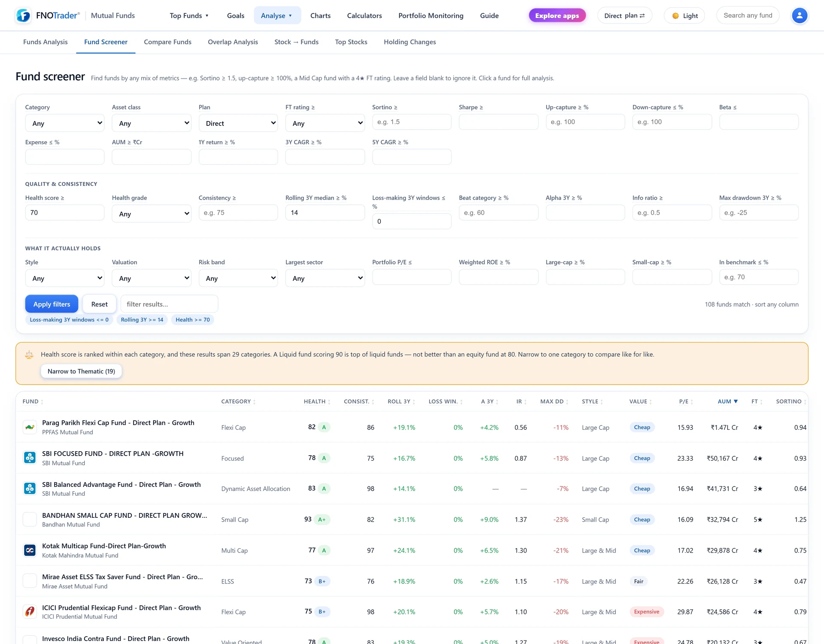
Task: Click the FNOTrader logo icon
Action: pos(23,15)
